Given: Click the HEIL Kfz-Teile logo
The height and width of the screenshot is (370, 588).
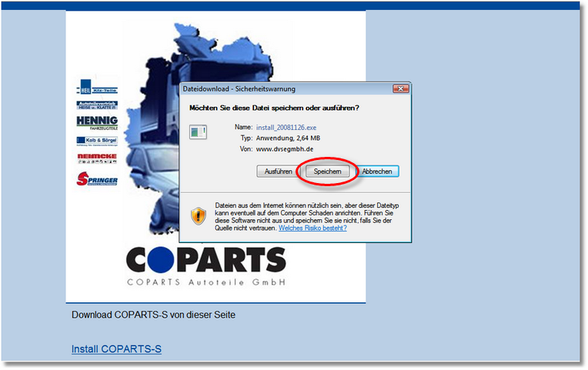Looking at the screenshot, I should coord(97,87).
